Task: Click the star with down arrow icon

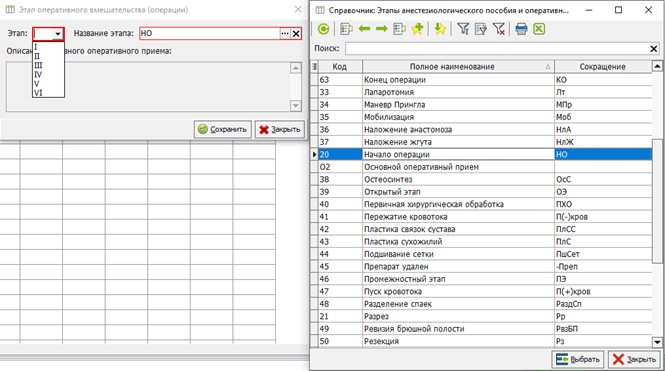Action: click(x=440, y=29)
